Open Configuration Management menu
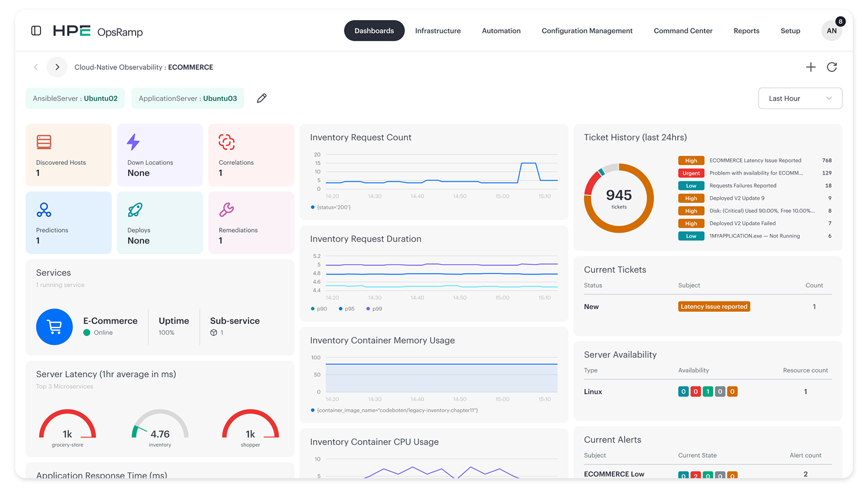868x488 pixels. pos(587,31)
